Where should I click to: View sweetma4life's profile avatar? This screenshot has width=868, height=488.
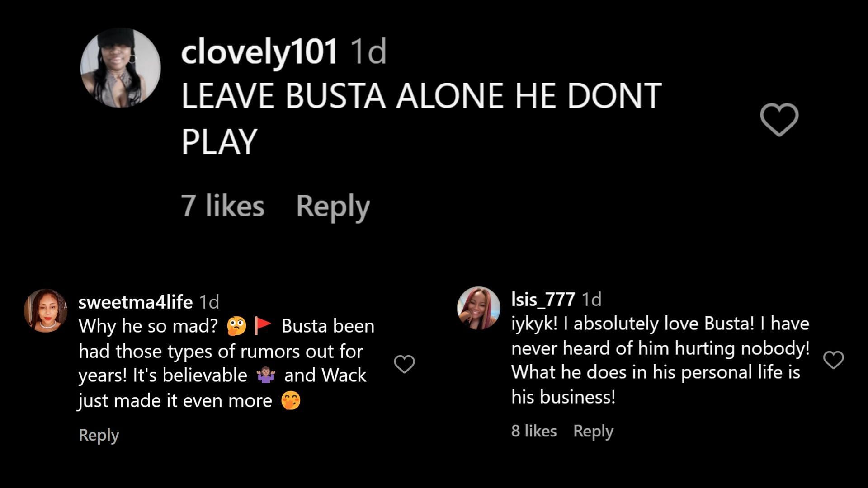click(x=45, y=311)
